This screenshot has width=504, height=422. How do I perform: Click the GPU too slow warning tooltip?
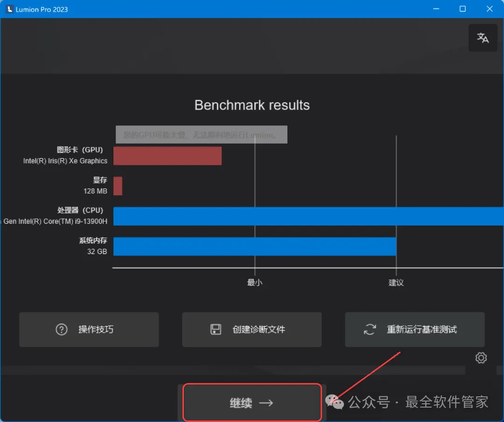202,135
